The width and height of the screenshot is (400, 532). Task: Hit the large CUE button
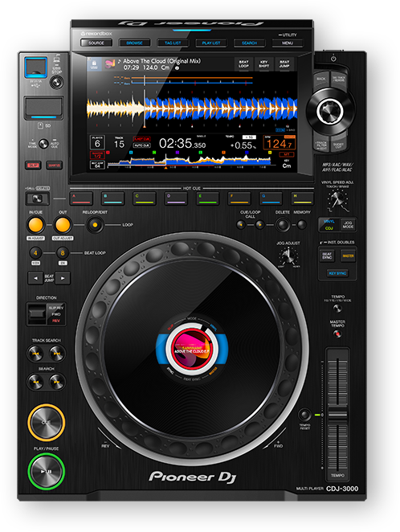pyautogui.click(x=46, y=423)
